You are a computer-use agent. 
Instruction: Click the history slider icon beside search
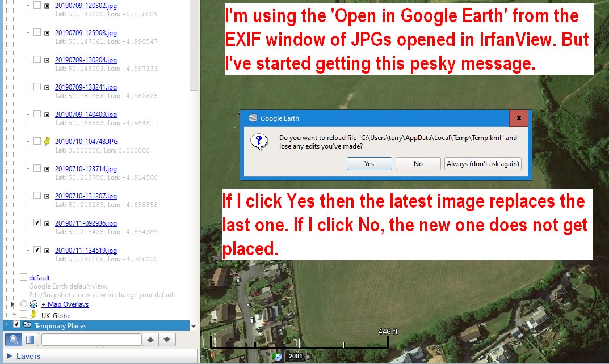tap(29, 338)
